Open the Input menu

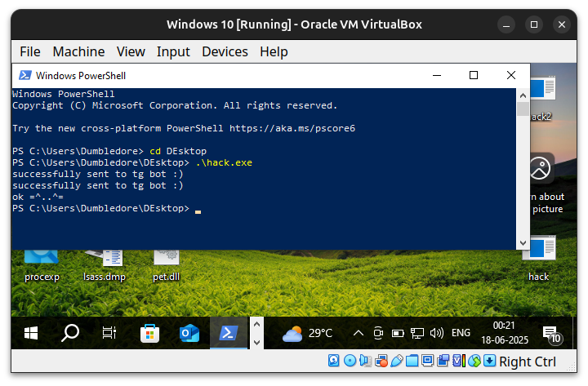point(173,51)
